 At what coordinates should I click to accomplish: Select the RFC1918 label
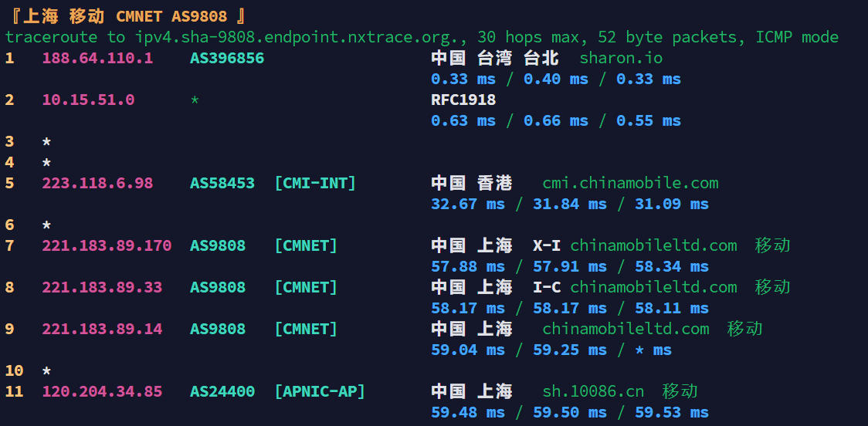[463, 100]
